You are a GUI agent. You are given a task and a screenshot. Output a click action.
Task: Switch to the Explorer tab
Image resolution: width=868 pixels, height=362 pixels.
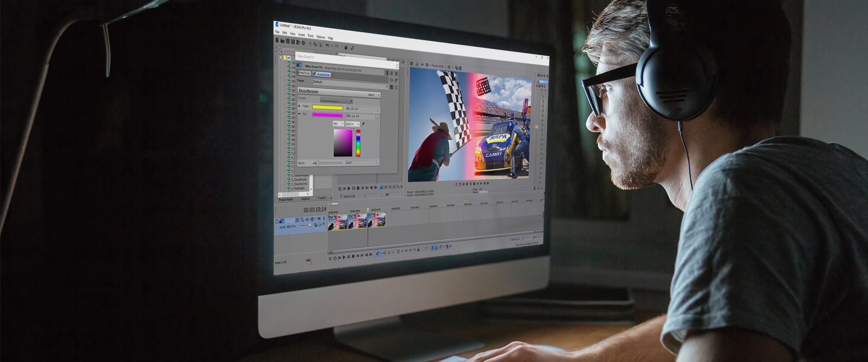pos(305,199)
